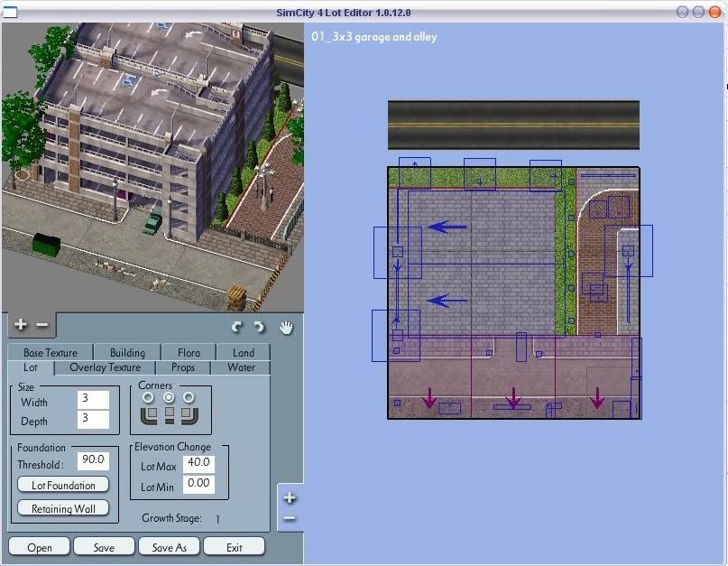Click the left-corner road shape icon
This screenshot has width=728, height=566.
(x=149, y=415)
